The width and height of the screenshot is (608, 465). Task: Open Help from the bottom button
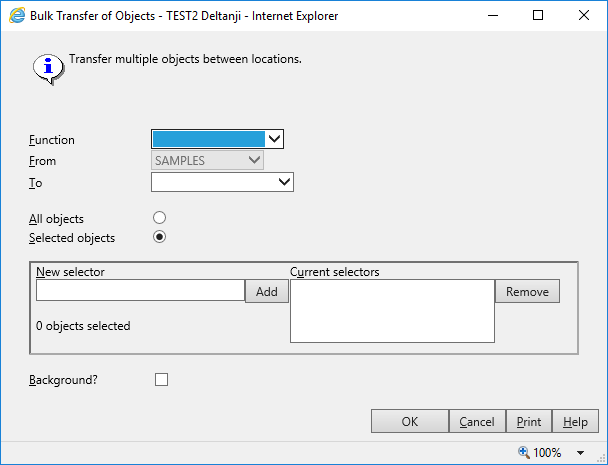coord(575,422)
